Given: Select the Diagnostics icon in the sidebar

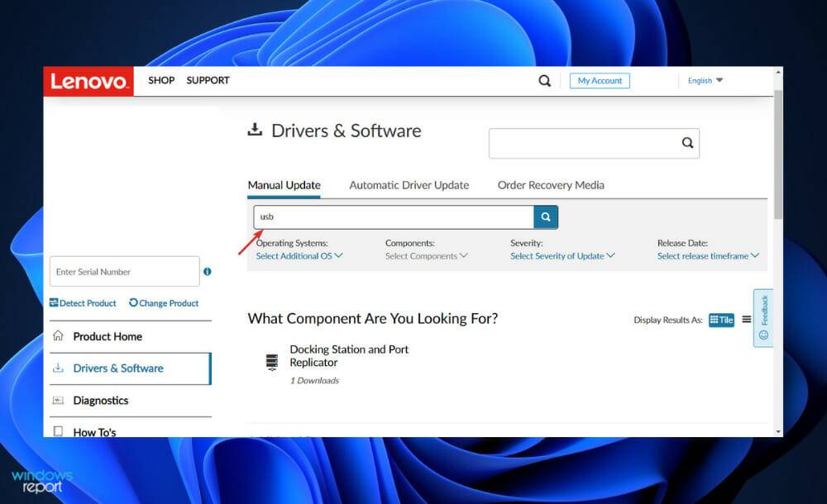Looking at the screenshot, I should pyautogui.click(x=59, y=400).
